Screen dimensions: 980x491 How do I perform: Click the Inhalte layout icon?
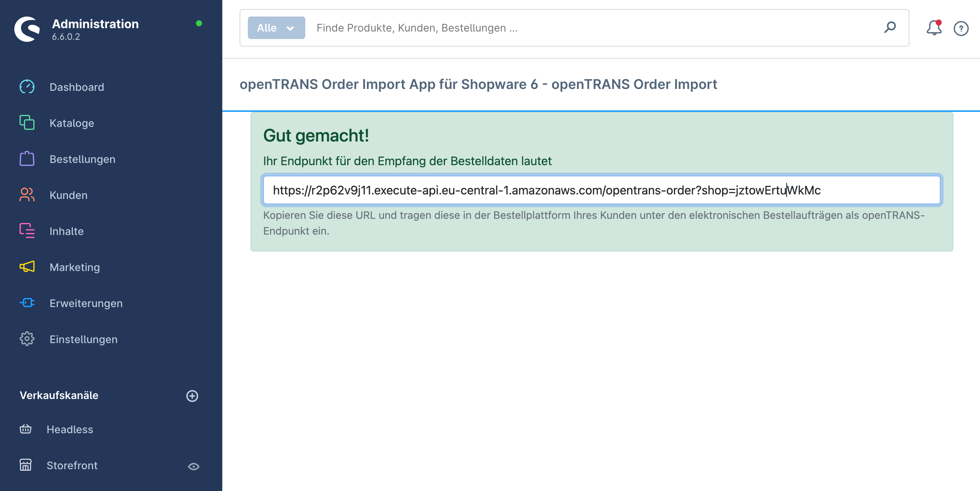[x=27, y=230]
